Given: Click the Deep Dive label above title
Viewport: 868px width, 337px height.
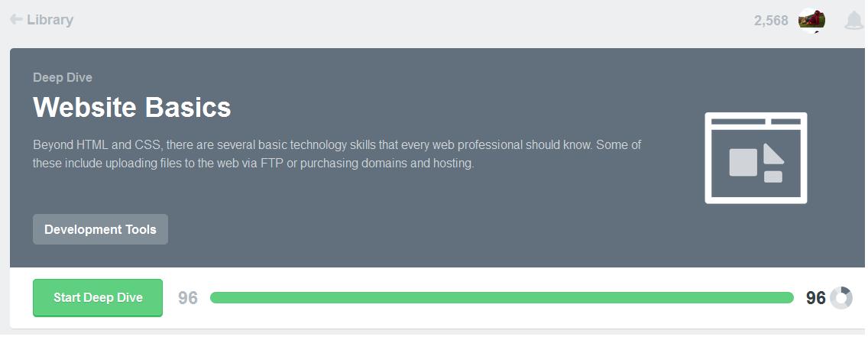Looking at the screenshot, I should pyautogui.click(x=63, y=77).
